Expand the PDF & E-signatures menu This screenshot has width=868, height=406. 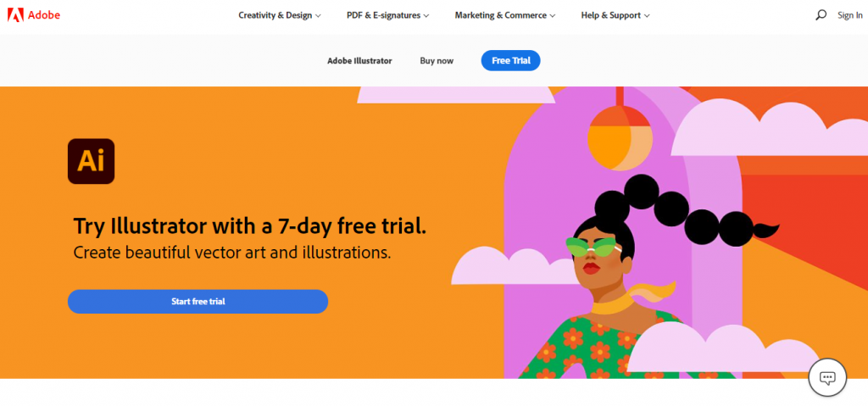click(x=387, y=15)
